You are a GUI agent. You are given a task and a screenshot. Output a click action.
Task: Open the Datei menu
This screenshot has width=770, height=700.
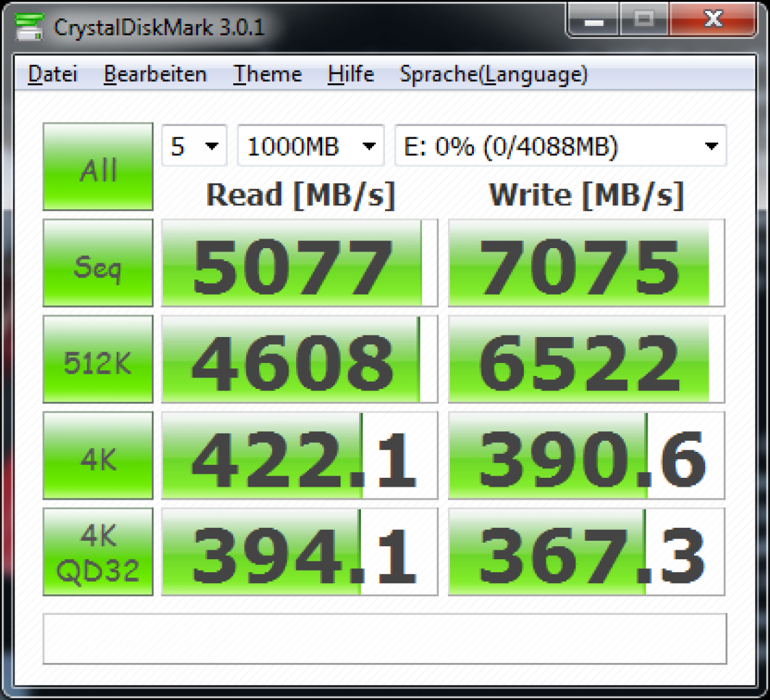pyautogui.click(x=53, y=75)
